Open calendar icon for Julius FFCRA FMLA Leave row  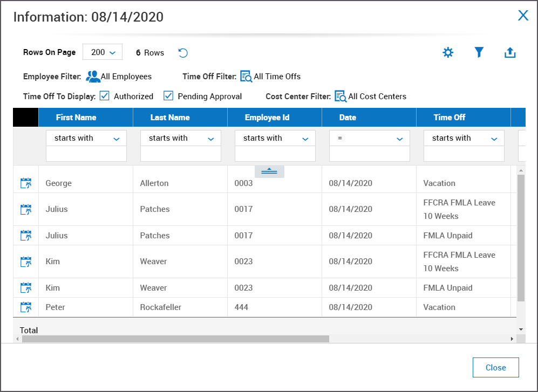pyautogui.click(x=26, y=209)
